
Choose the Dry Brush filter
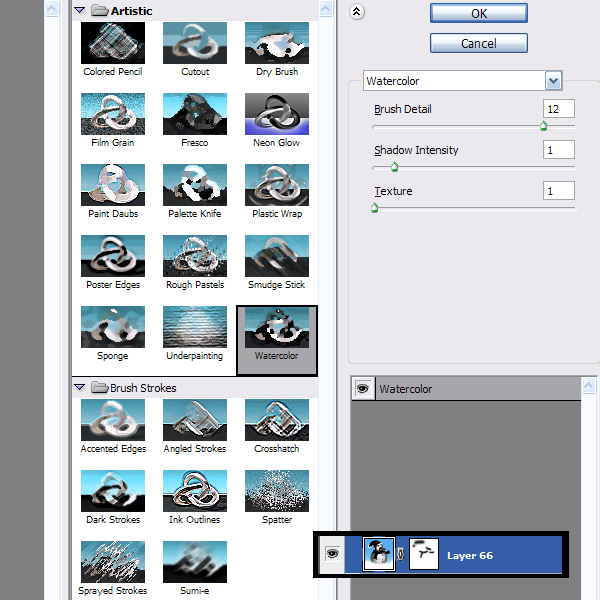point(277,43)
